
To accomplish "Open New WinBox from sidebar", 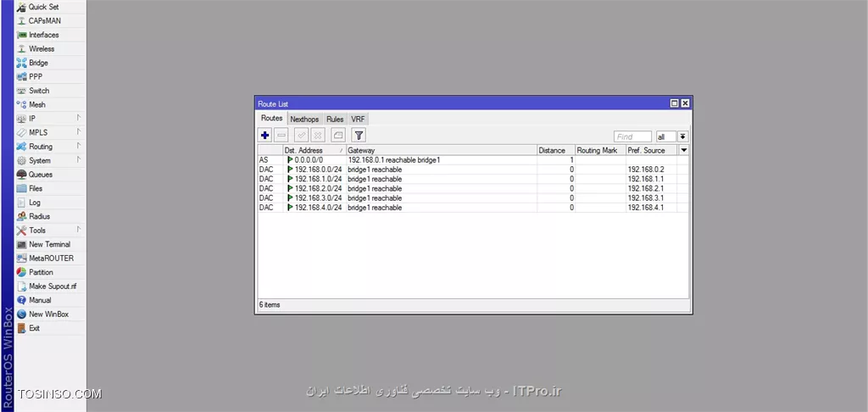I will coord(50,314).
